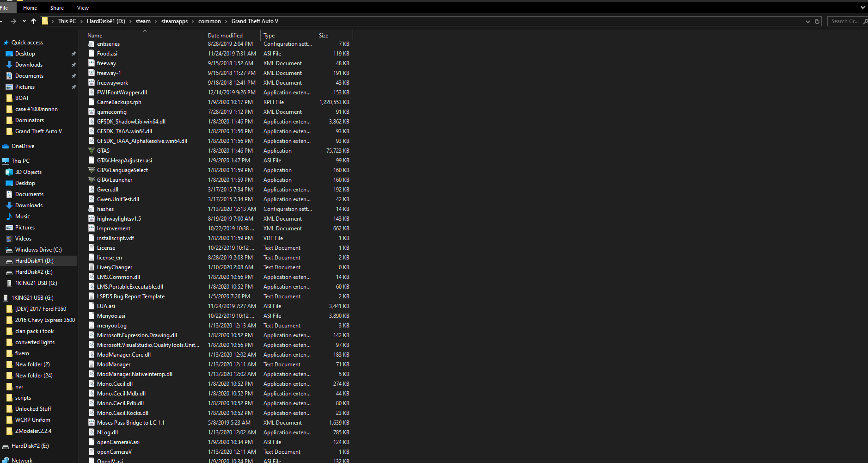Click the Network icon in sidebar
The width and height of the screenshot is (868, 463).
click(x=6, y=460)
